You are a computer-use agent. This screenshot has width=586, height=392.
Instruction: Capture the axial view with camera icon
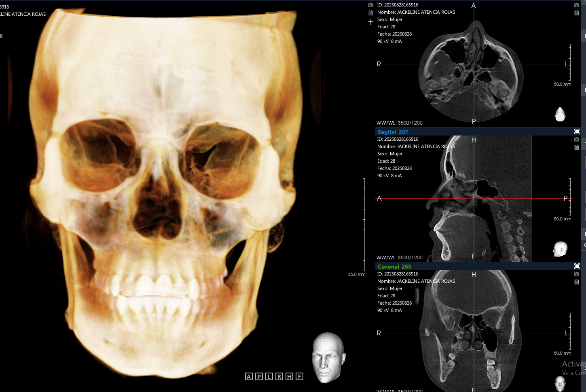[x=576, y=5]
